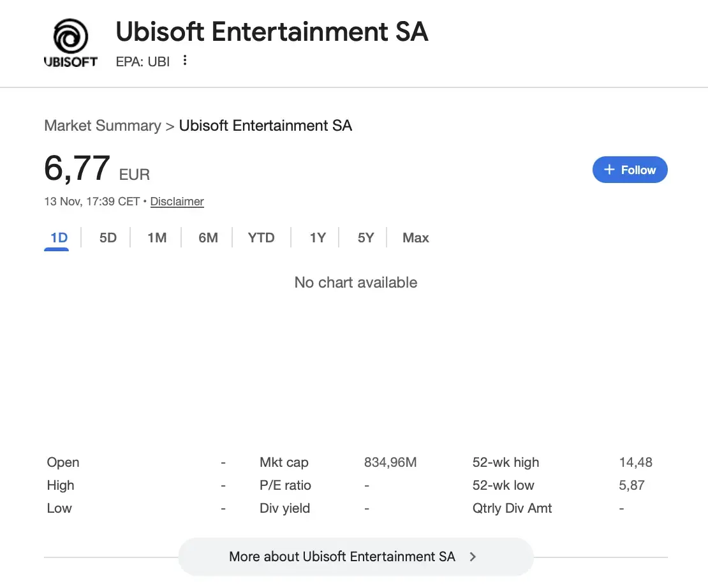The image size is (708, 588).
Task: Open the three-dot overflow menu next to EPA: UBI
Action: (184, 61)
